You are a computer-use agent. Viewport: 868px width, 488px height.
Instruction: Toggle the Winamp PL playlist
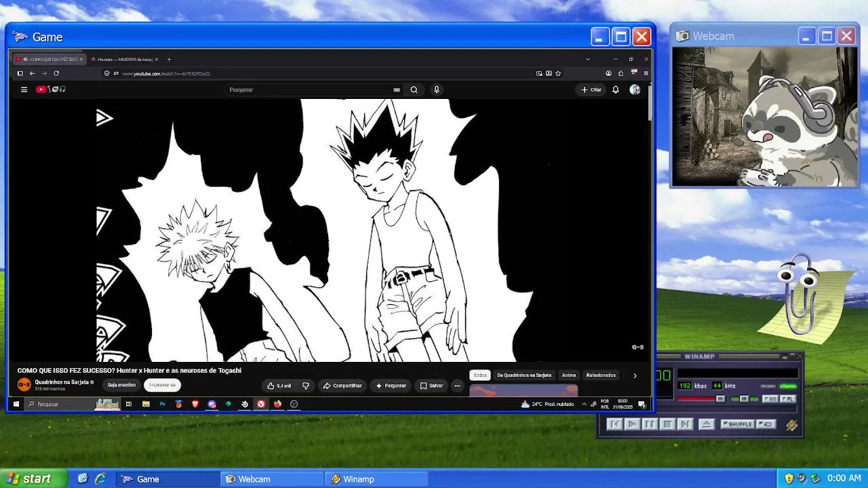click(x=787, y=399)
